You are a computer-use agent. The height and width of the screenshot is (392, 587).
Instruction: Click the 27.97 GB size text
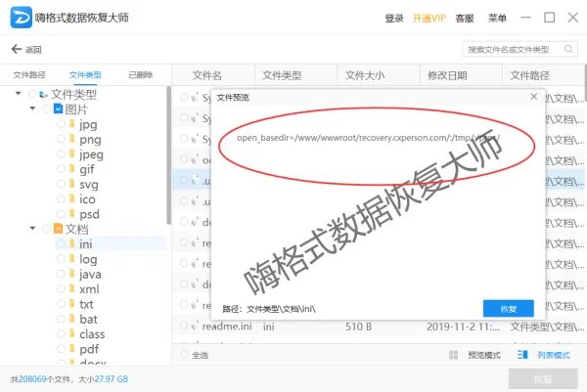point(112,379)
